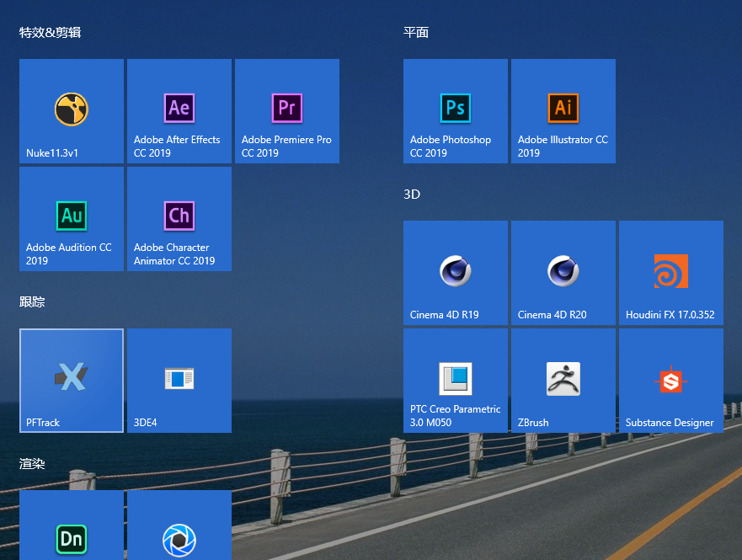Image resolution: width=742 pixels, height=560 pixels.
Task: Select the 平面 group header
Action: [416, 33]
